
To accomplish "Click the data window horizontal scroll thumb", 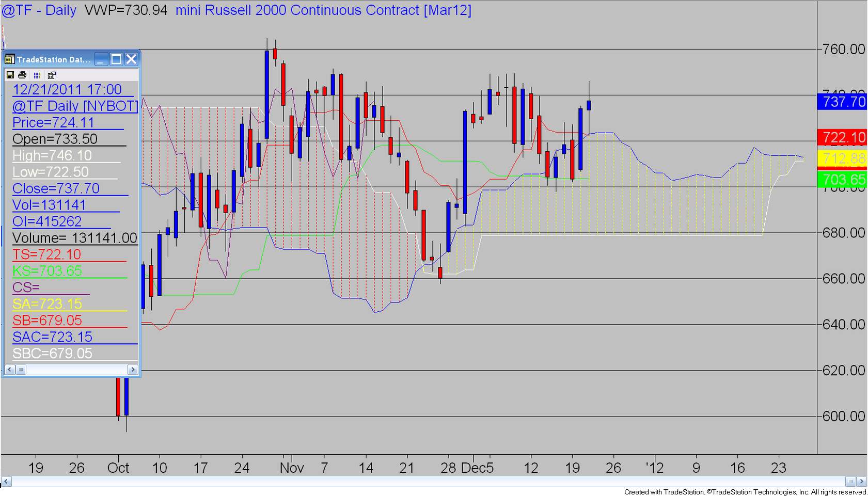I will point(21,370).
